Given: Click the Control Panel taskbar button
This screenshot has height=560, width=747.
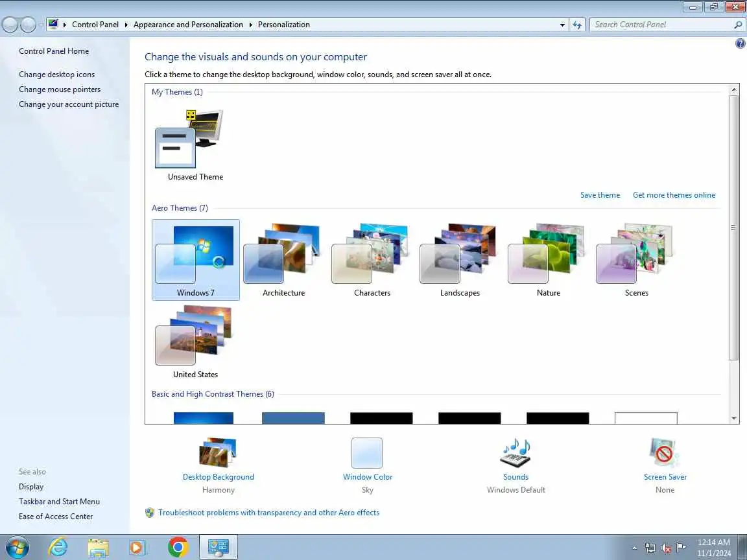Looking at the screenshot, I should (x=218, y=547).
